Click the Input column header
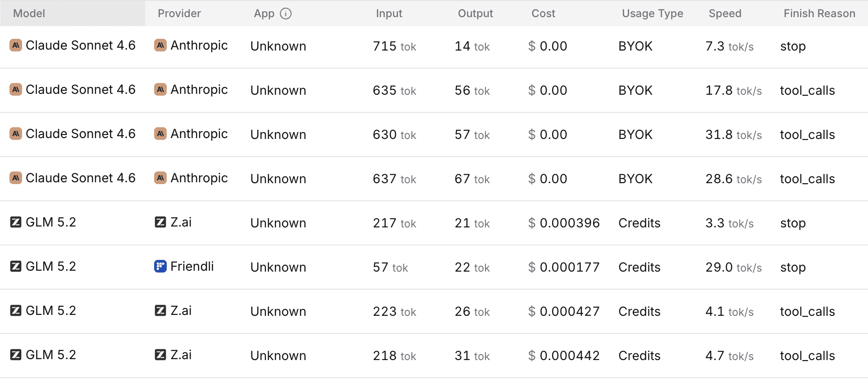Image resolution: width=868 pixels, height=379 pixels. [389, 14]
